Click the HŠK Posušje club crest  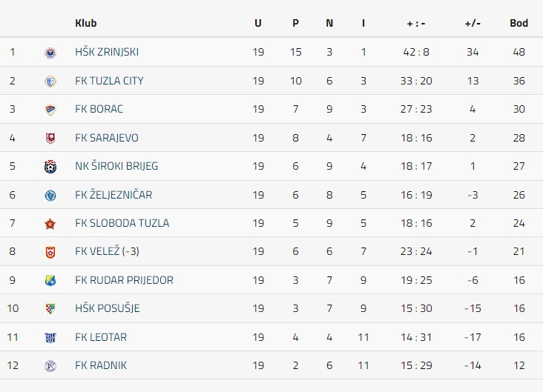(x=50, y=309)
